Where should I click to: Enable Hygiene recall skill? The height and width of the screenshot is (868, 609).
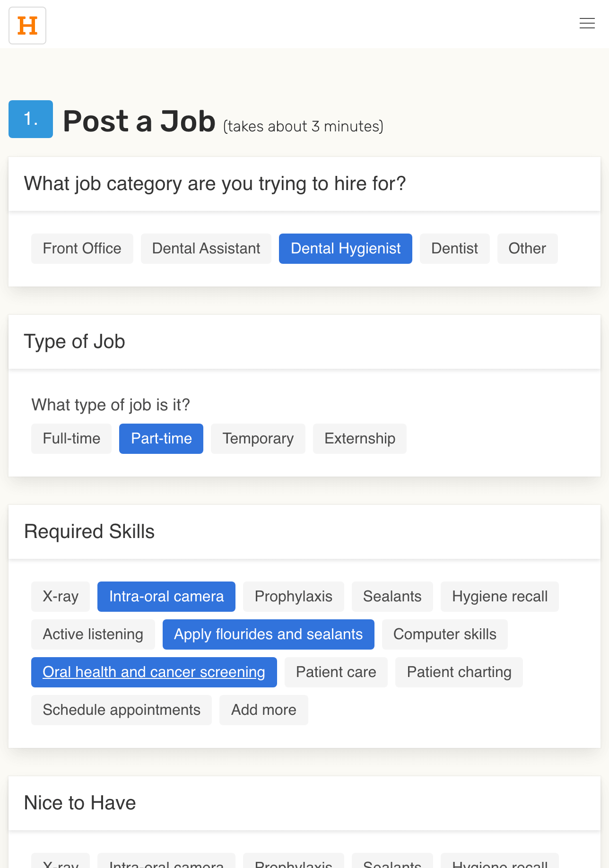500,597
